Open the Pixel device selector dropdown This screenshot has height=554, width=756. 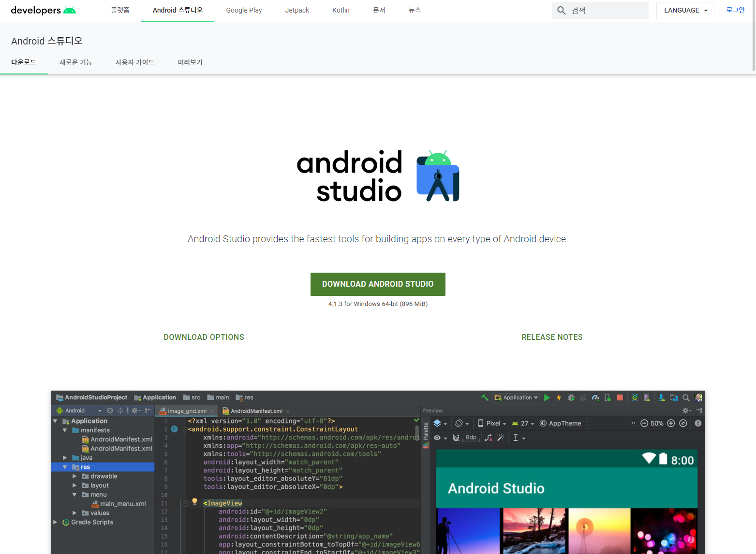[x=492, y=423]
